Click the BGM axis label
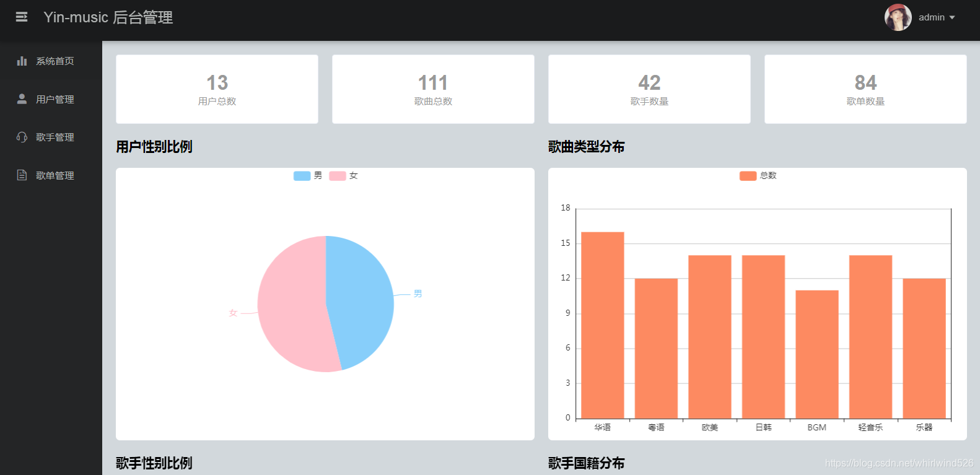The width and height of the screenshot is (980, 475). click(817, 427)
